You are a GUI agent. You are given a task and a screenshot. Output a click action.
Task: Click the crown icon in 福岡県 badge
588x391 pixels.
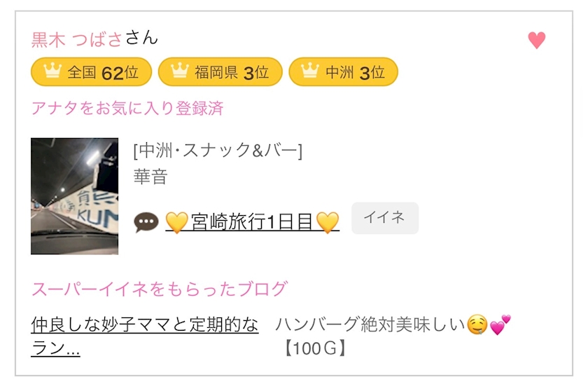[180, 71]
